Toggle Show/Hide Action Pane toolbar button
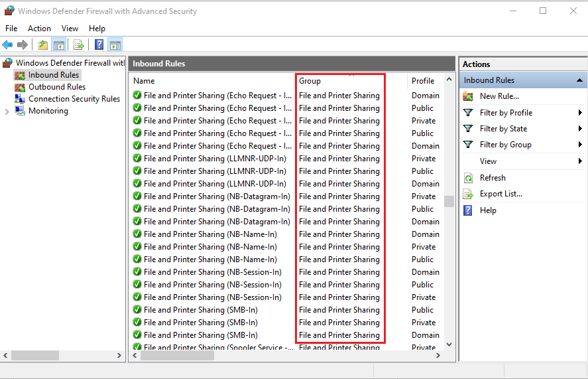588x379 pixels. pos(115,44)
